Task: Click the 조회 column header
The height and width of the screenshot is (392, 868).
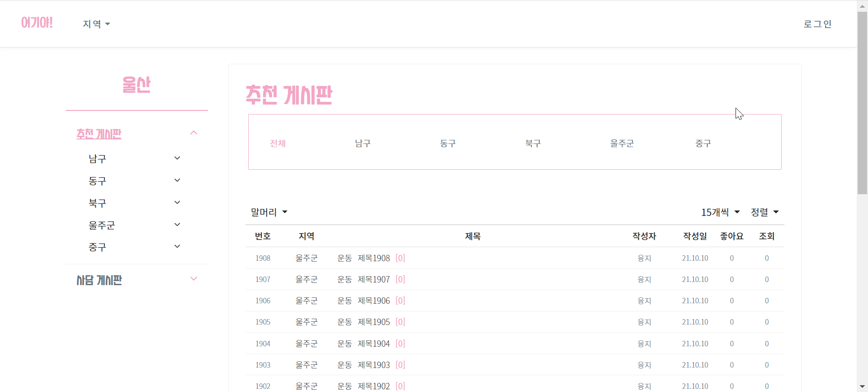Action: point(767,236)
